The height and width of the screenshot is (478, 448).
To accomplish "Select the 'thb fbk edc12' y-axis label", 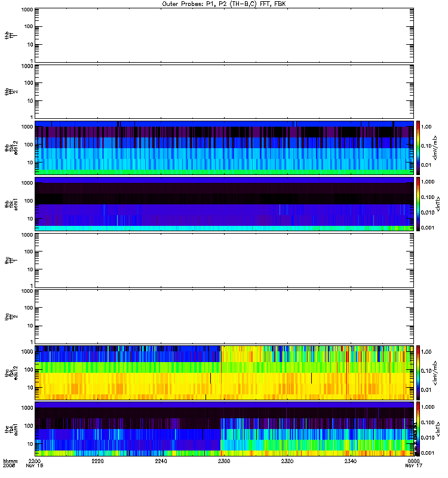I will click(11, 148).
